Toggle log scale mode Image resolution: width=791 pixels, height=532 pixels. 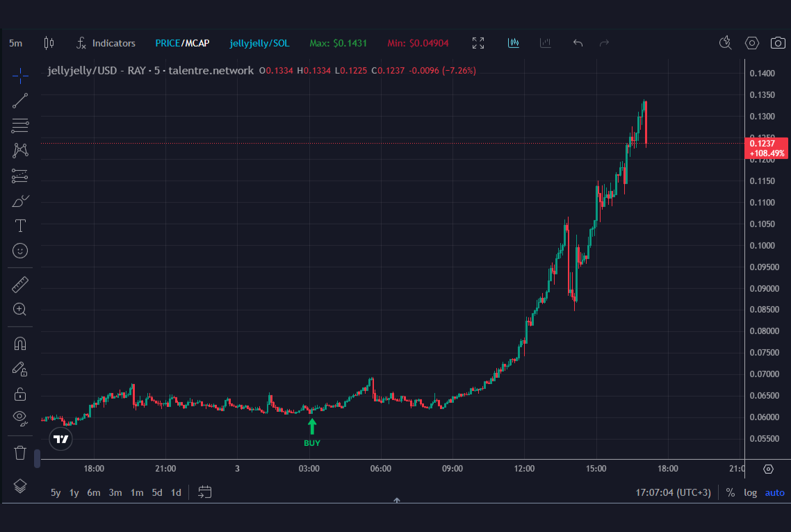[x=750, y=492]
